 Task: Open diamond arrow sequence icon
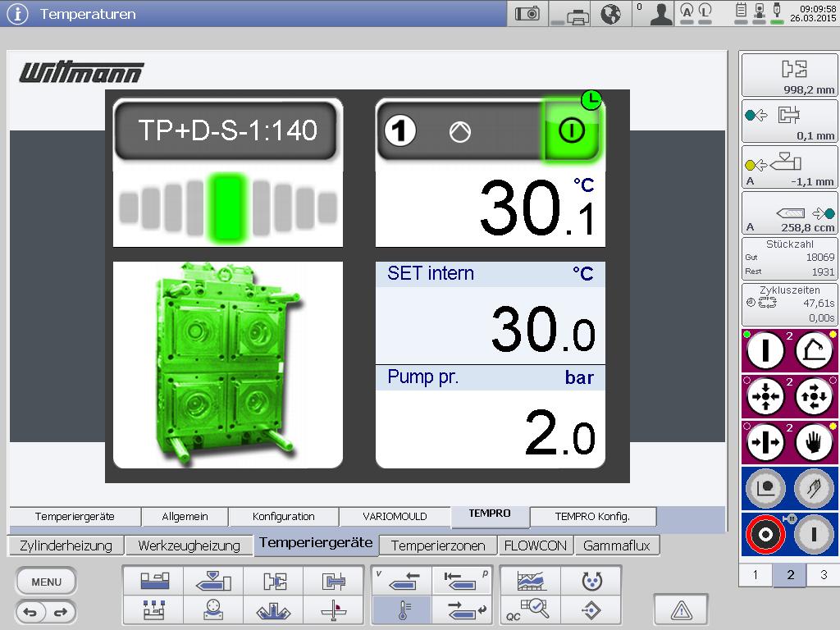(591, 610)
